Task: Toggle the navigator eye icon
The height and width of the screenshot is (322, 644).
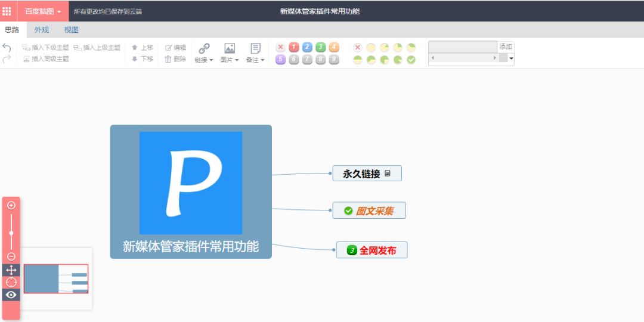Action: tap(11, 295)
